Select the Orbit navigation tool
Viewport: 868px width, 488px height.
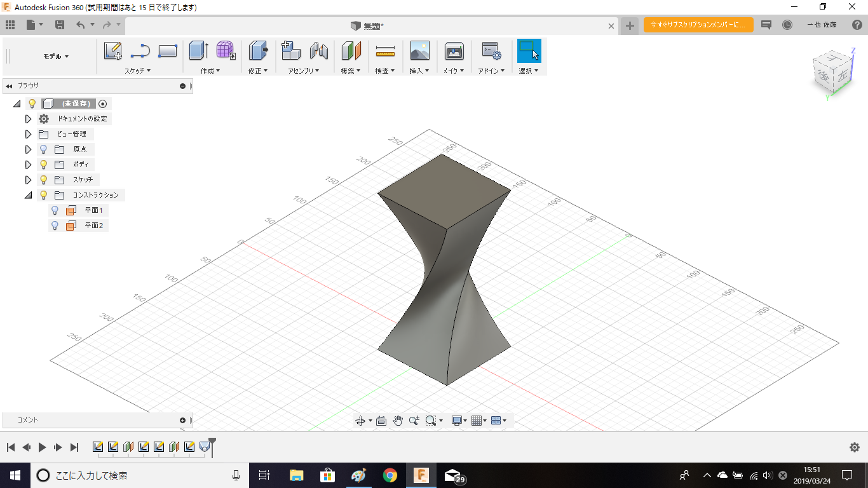360,421
